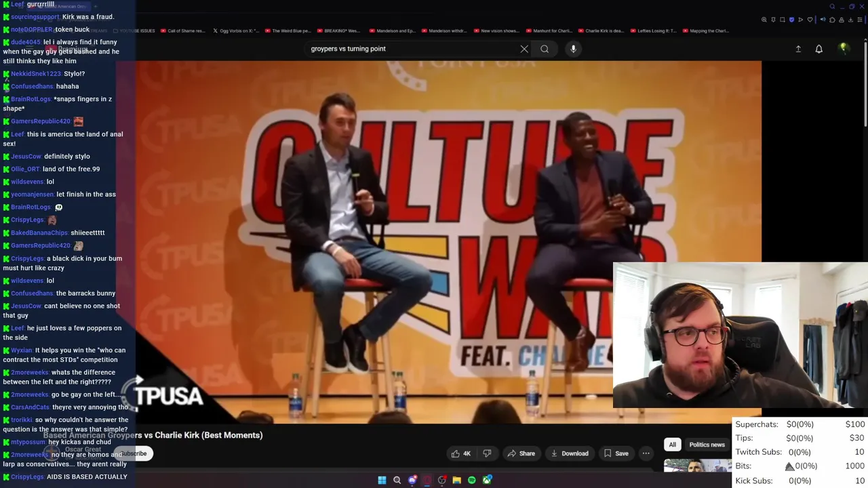
Task: Open The Weird Blue bookmark
Action: [288, 30]
